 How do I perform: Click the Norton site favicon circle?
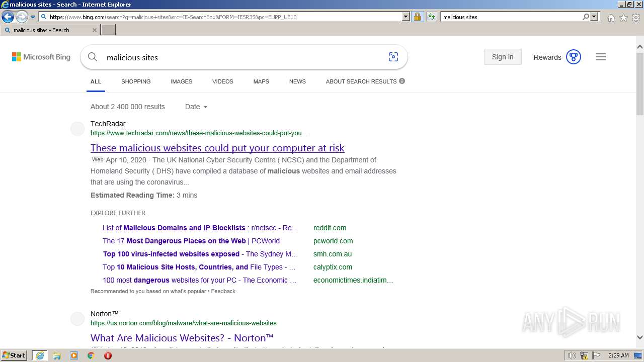(77, 319)
